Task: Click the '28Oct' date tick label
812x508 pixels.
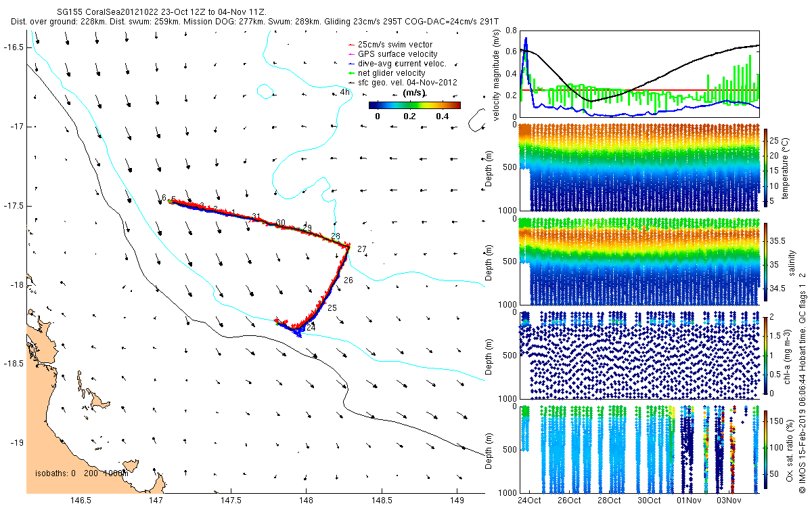Action: pyautogui.click(x=610, y=501)
